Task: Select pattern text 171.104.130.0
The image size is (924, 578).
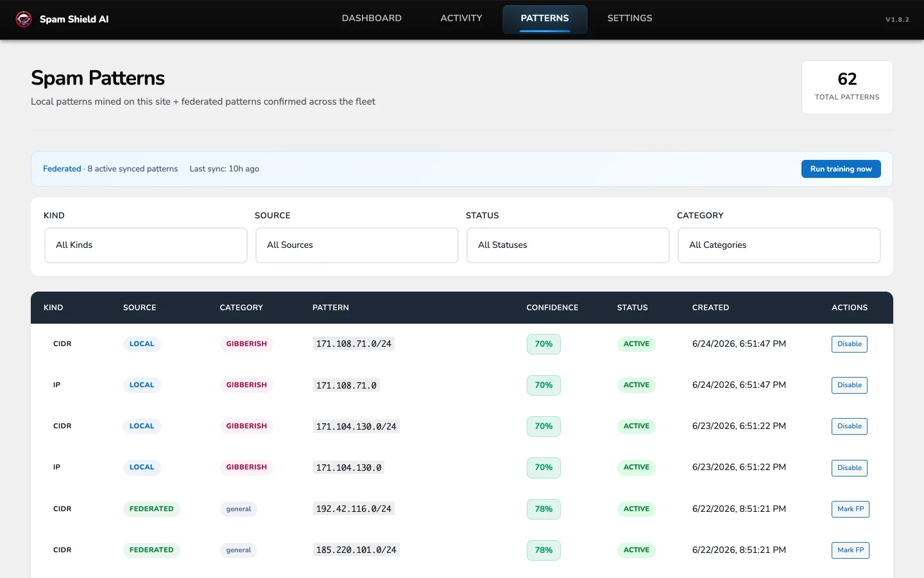Action: pos(349,468)
